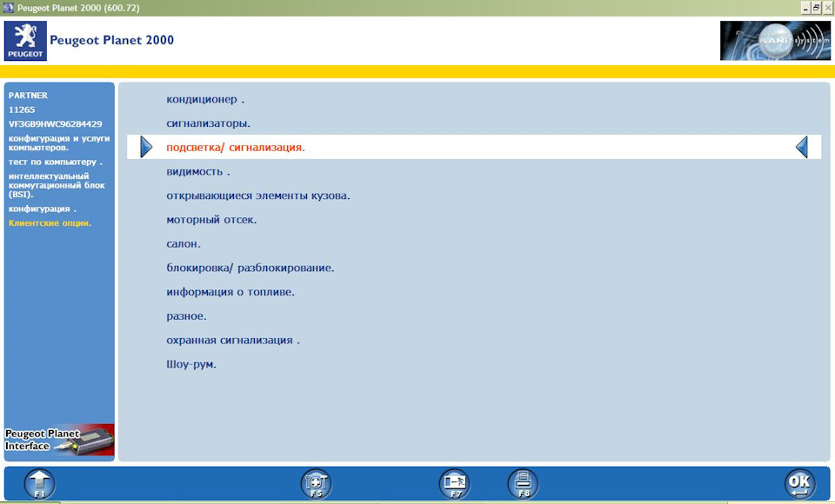Click the F5 toolbox icon
This screenshot has width=835, height=504.
click(x=317, y=484)
